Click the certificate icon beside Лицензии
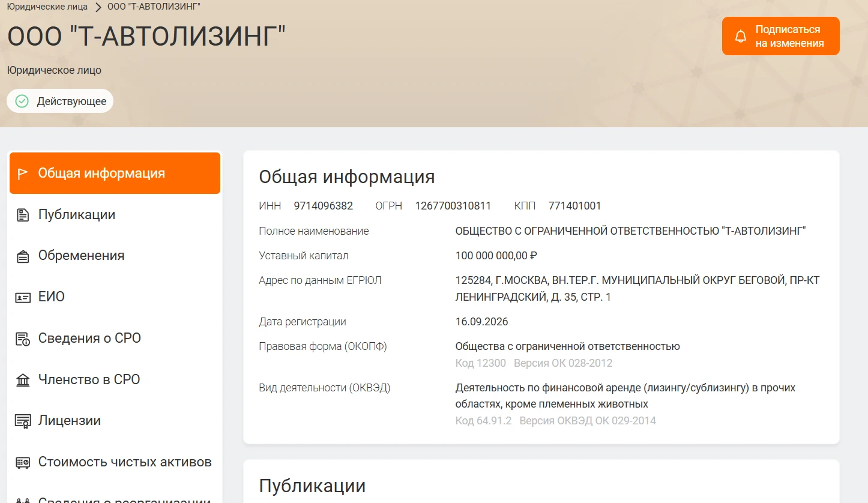Image resolution: width=868 pixels, height=503 pixels. click(x=22, y=421)
